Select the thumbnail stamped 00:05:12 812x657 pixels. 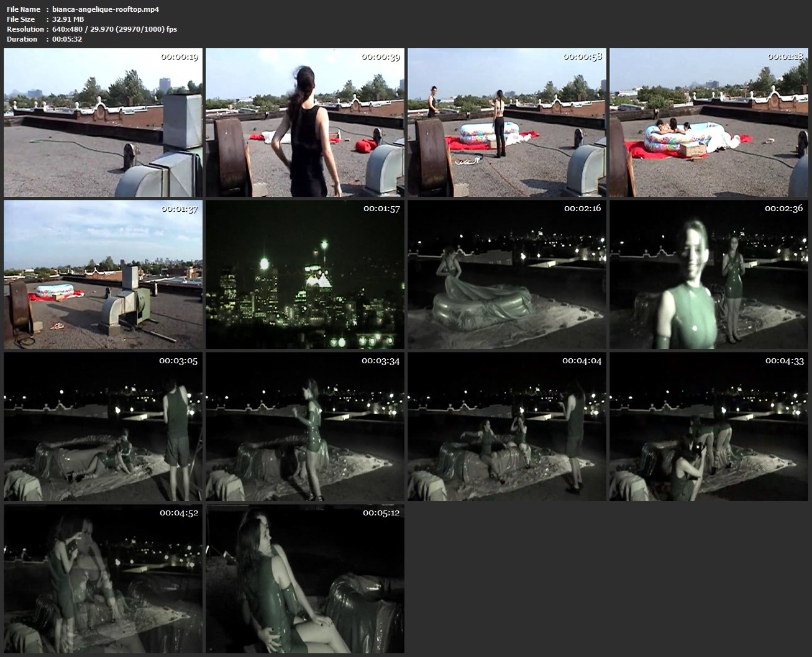(x=305, y=579)
